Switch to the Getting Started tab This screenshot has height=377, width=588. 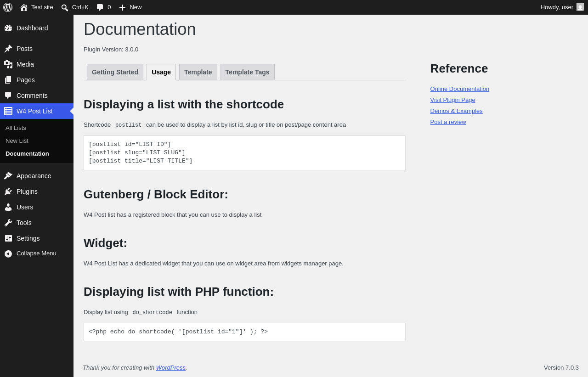coord(115,72)
